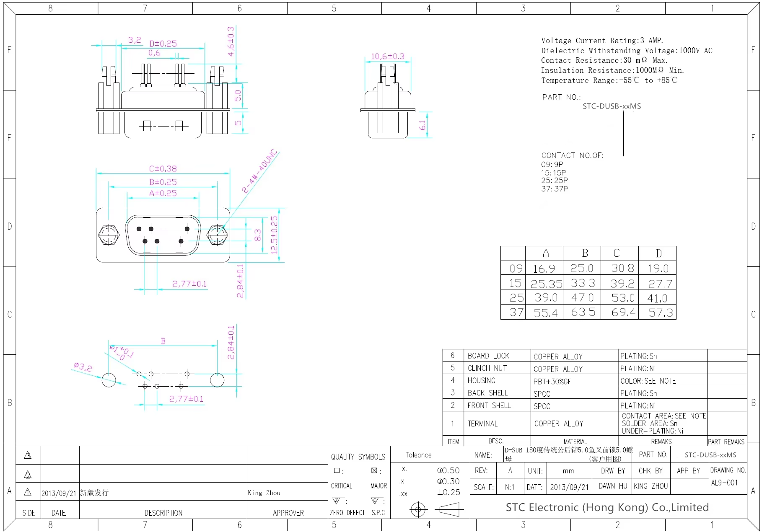Click the Voltage Current Rating specification line
762x532 pixels.
pos(602,41)
